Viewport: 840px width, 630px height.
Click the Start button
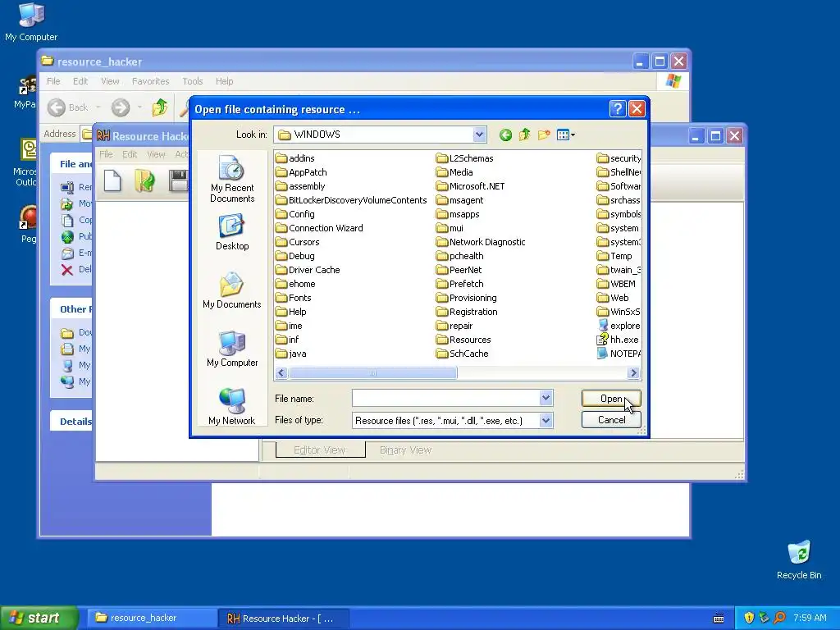pos(39,618)
